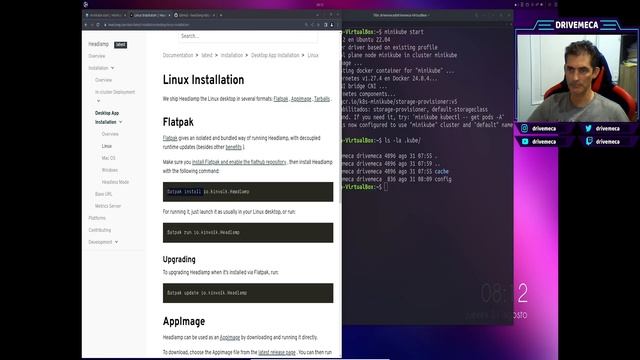Open Overview under Desktop App Installation
640x360 pixels.
tap(110, 134)
